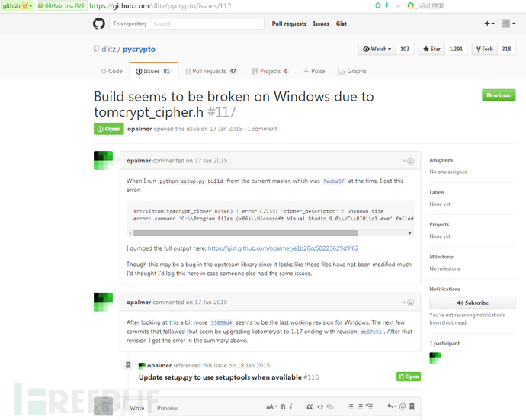Click the code block horizontal scrollbar

[x=245, y=232]
